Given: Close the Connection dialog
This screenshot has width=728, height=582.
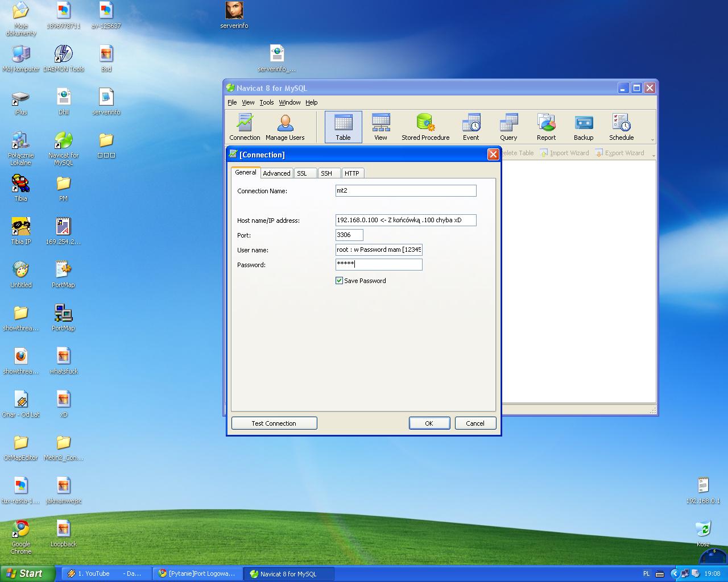Looking at the screenshot, I should pos(493,155).
